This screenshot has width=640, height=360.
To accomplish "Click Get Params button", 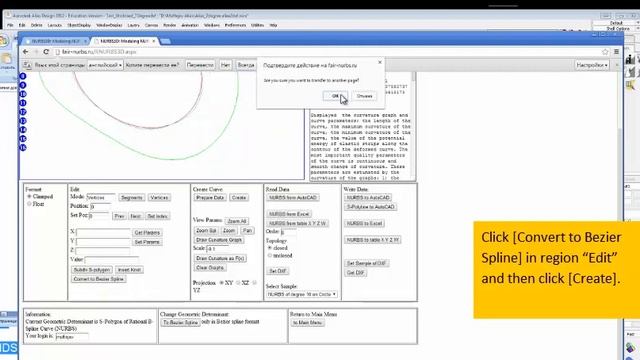I will pos(147,233).
